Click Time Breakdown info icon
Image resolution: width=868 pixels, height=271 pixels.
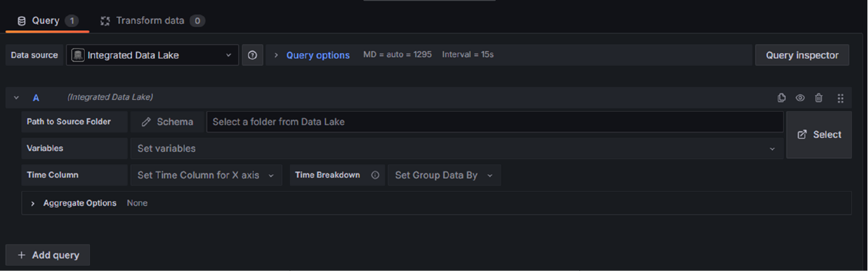coord(375,175)
